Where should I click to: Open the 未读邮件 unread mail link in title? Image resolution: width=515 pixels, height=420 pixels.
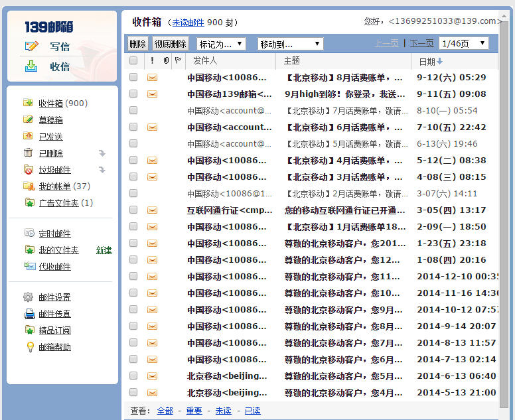(x=188, y=23)
